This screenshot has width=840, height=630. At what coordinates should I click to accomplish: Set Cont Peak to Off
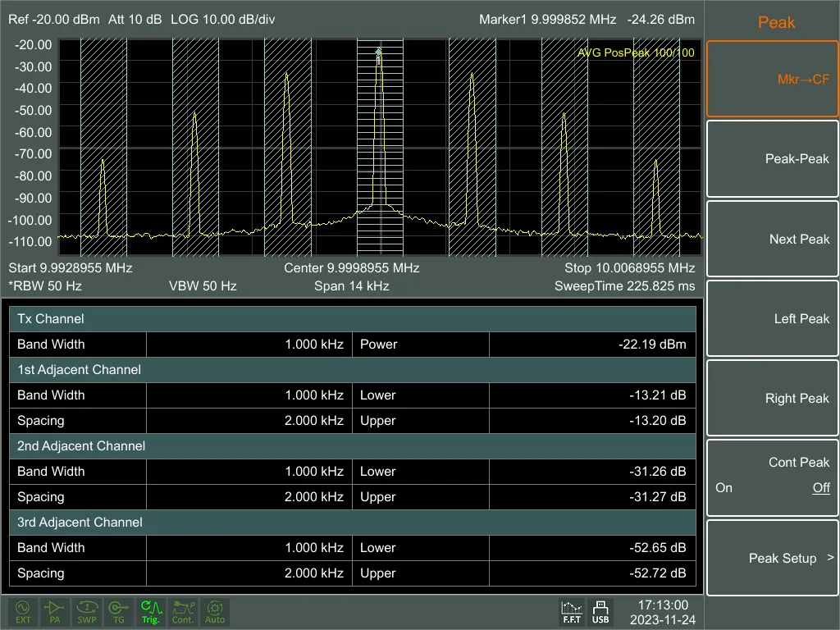click(x=820, y=487)
